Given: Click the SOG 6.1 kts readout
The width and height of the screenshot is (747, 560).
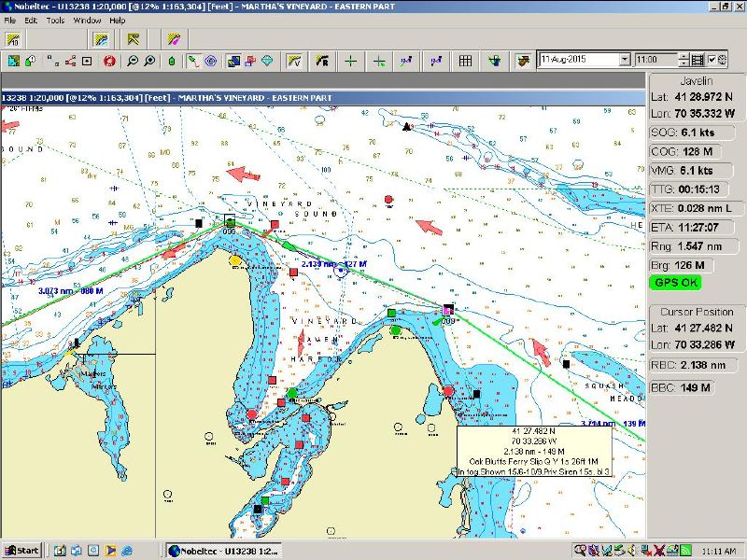Looking at the screenshot, I should point(692,133).
